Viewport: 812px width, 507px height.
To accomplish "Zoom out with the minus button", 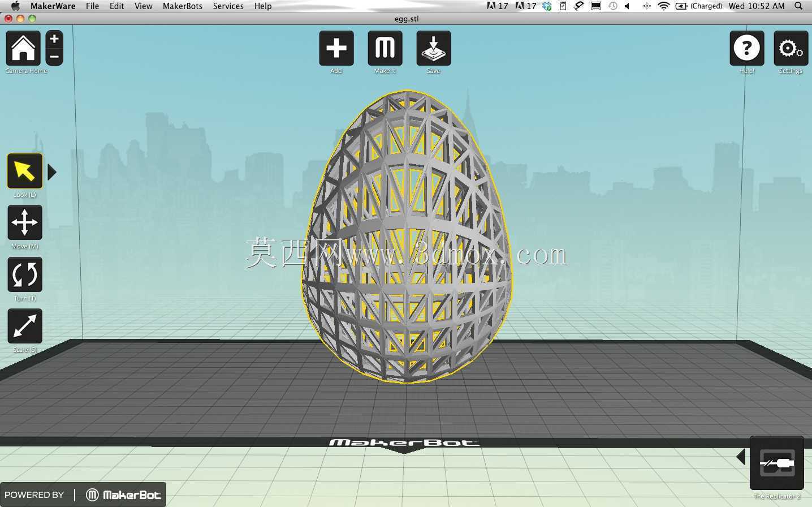I will tap(54, 57).
